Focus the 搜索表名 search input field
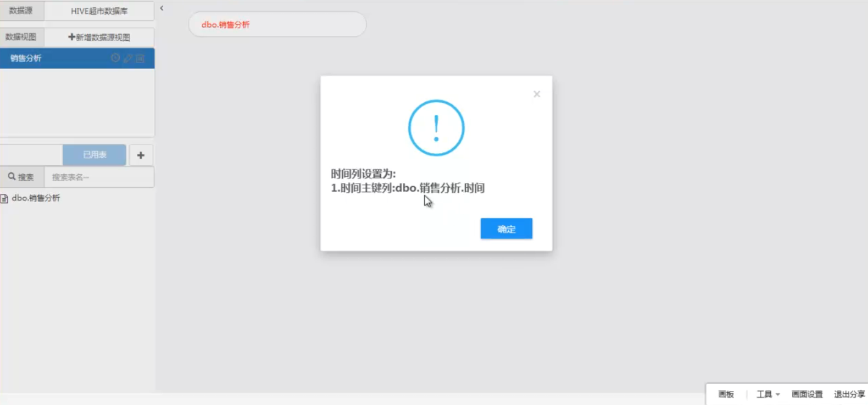The image size is (868, 405). [x=99, y=177]
